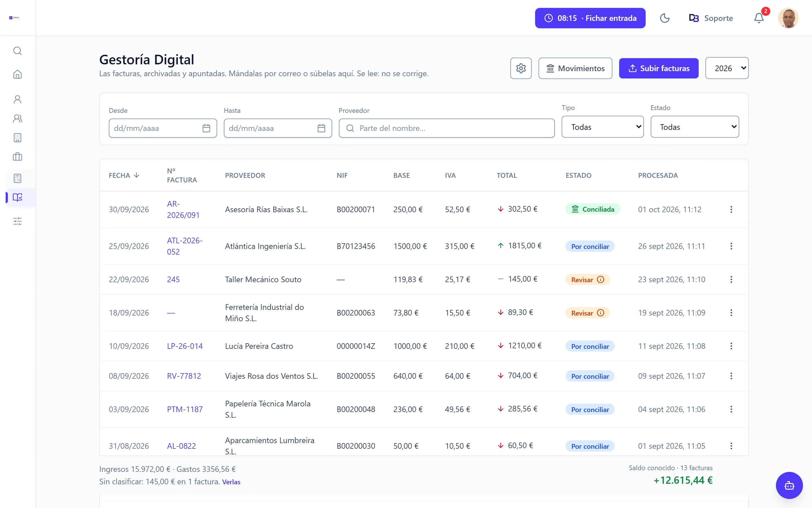Open row actions for Asesoría Rías Baixas
The height and width of the screenshot is (508, 812).
731,209
